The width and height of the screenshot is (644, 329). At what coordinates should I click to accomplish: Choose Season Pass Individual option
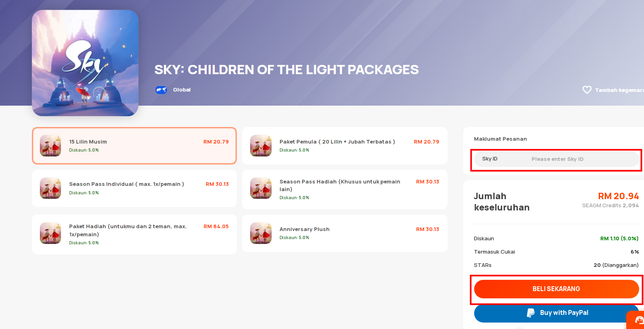tap(134, 188)
